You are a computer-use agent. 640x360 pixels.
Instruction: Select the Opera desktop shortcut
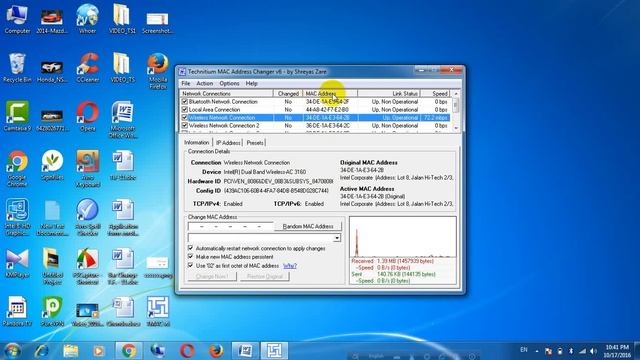click(87, 116)
